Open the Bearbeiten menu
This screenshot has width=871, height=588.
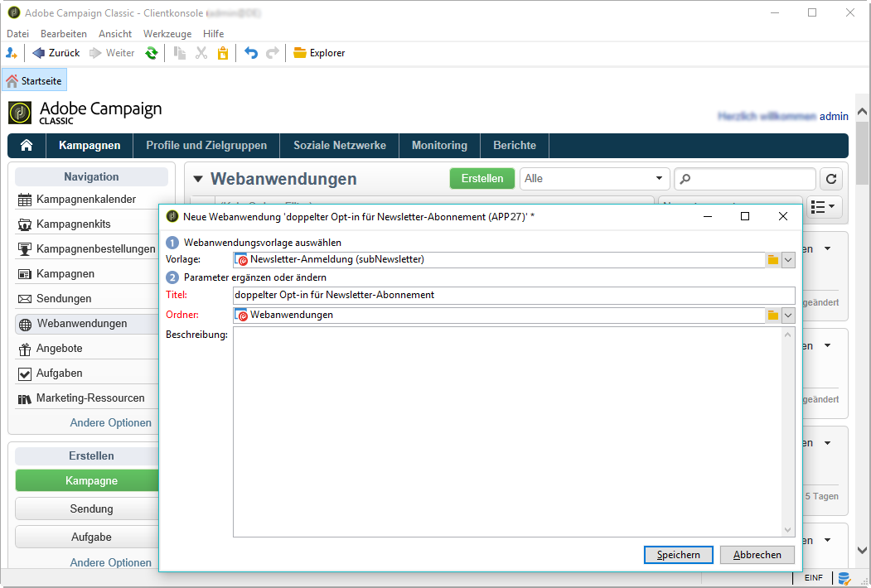(x=63, y=34)
